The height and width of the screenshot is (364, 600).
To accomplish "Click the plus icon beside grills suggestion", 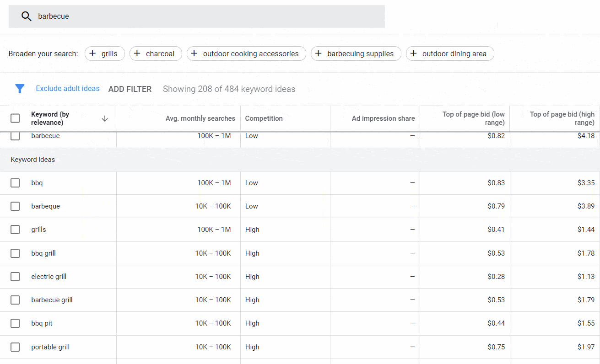I will (x=92, y=54).
